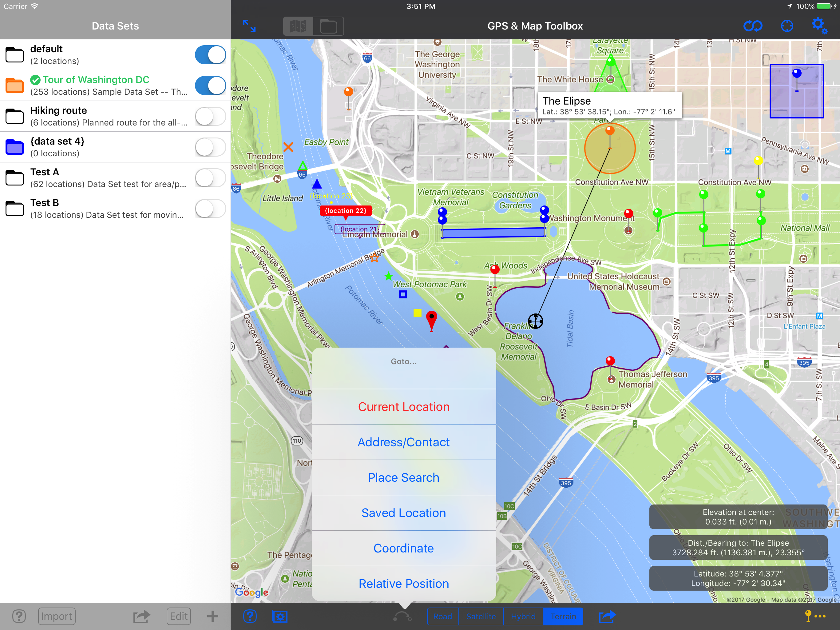This screenshot has height=630, width=840.
Task: Open the gray help icon in the Data Sets panel
Action: tap(19, 616)
